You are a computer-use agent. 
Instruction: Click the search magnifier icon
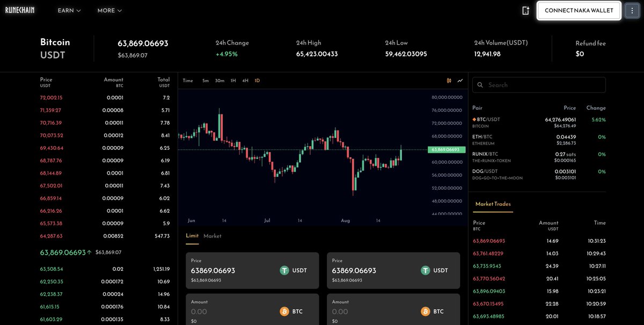click(480, 85)
